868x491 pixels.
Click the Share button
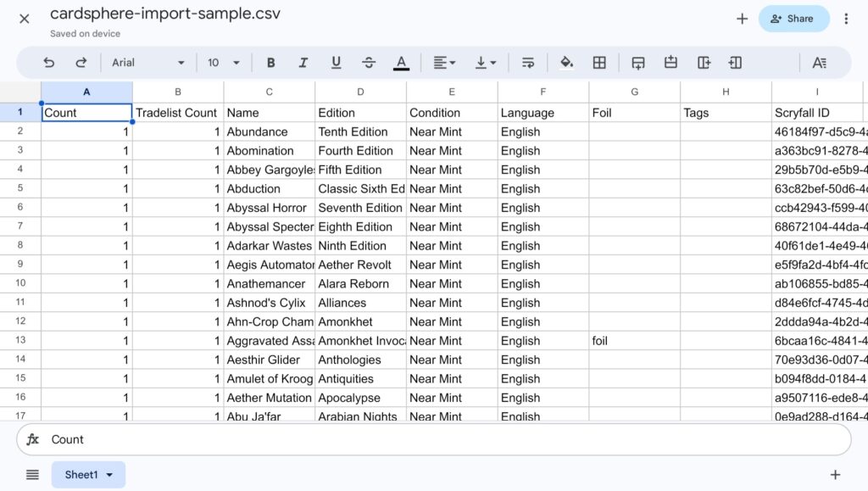click(x=793, y=19)
